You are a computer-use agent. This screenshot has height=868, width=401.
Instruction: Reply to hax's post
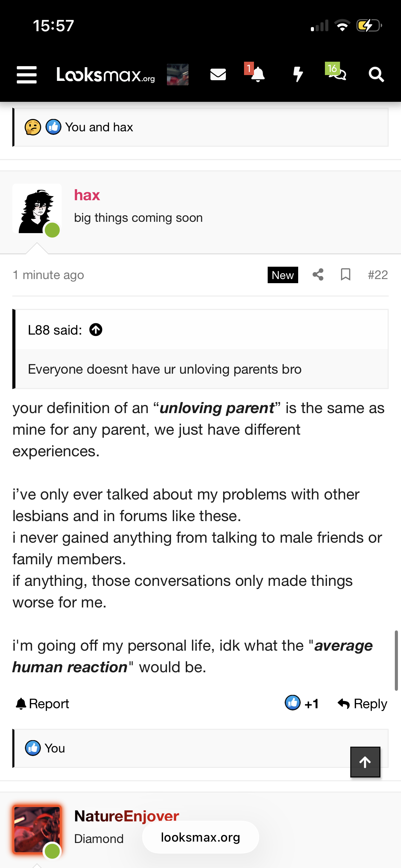pos(362,703)
